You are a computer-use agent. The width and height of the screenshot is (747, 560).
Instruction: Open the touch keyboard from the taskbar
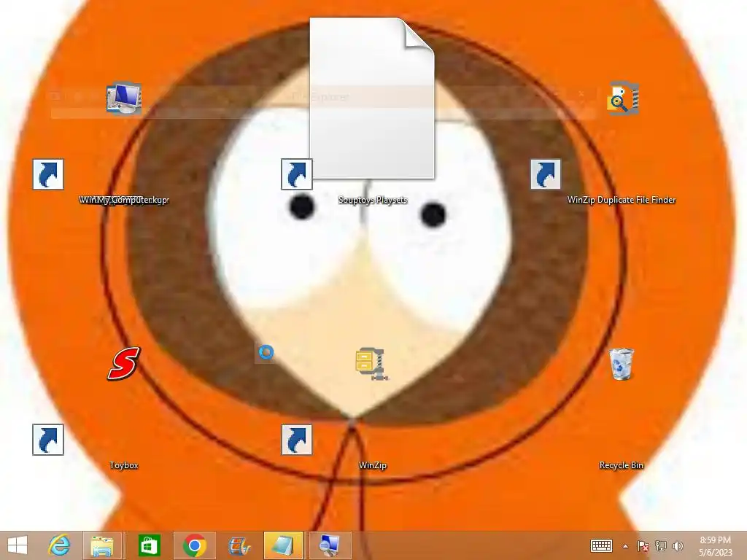click(601, 545)
